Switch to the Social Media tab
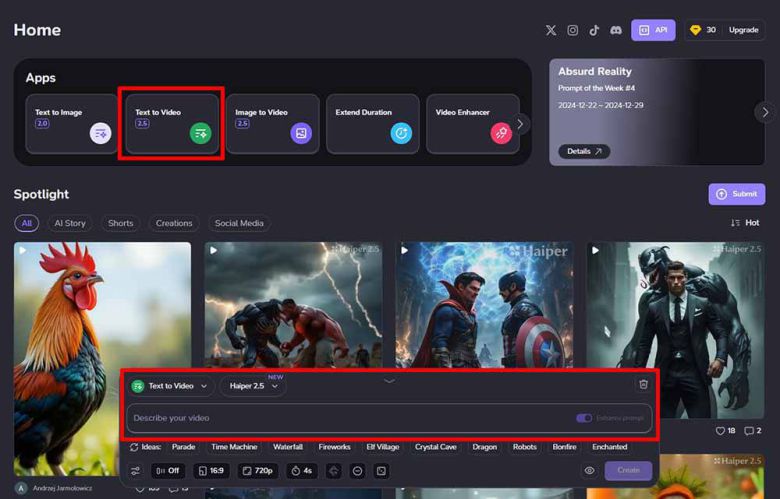 click(239, 223)
